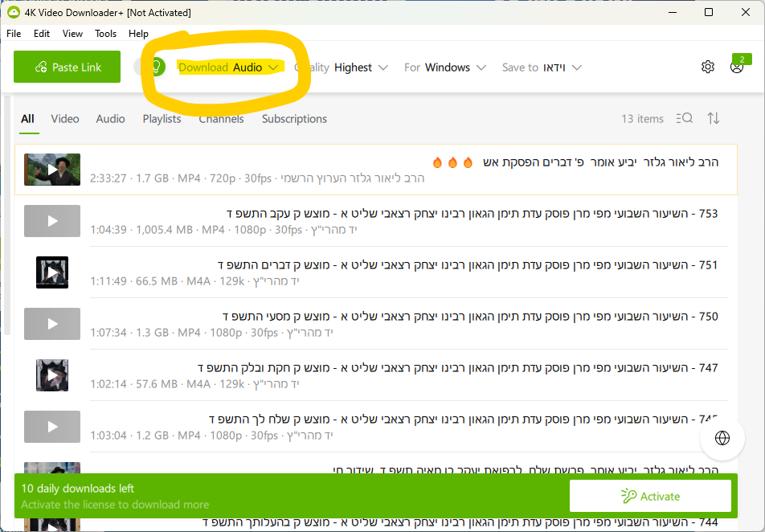Image resolution: width=765 pixels, height=532 pixels.
Task: Play the item 751 audio thumbnail
Action: pos(52,272)
